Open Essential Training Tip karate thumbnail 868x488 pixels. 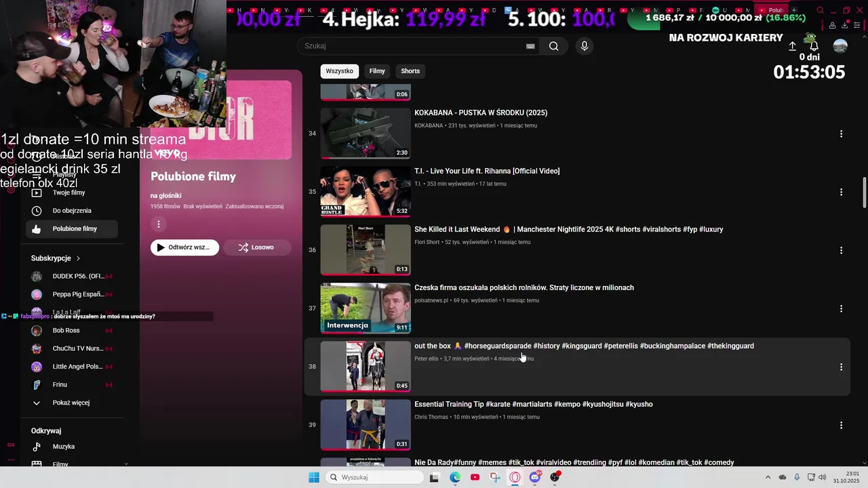click(x=366, y=425)
